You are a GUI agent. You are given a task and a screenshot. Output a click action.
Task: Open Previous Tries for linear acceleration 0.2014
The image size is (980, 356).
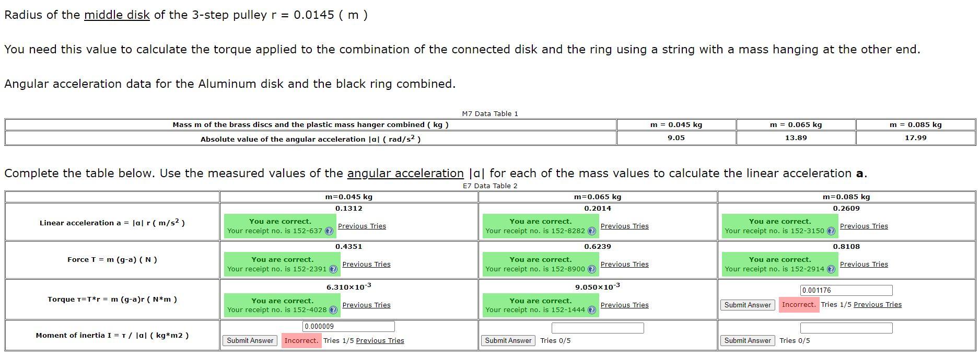625,226
